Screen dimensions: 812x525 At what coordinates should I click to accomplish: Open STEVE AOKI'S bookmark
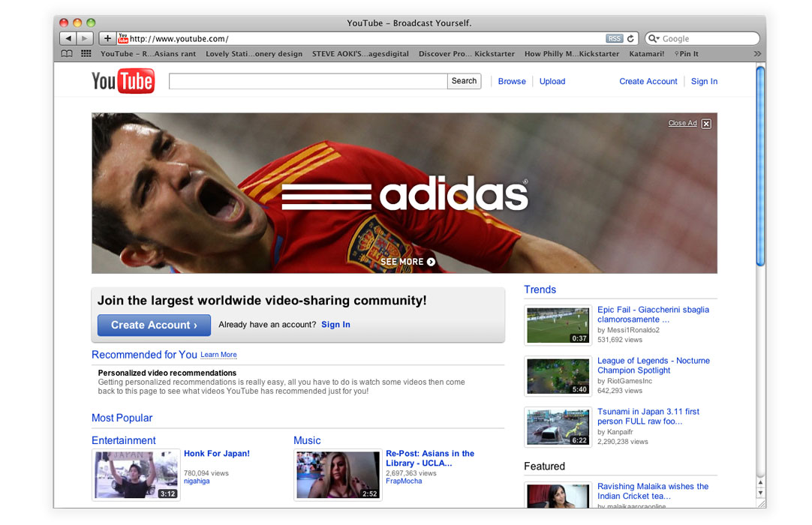pyautogui.click(x=360, y=53)
